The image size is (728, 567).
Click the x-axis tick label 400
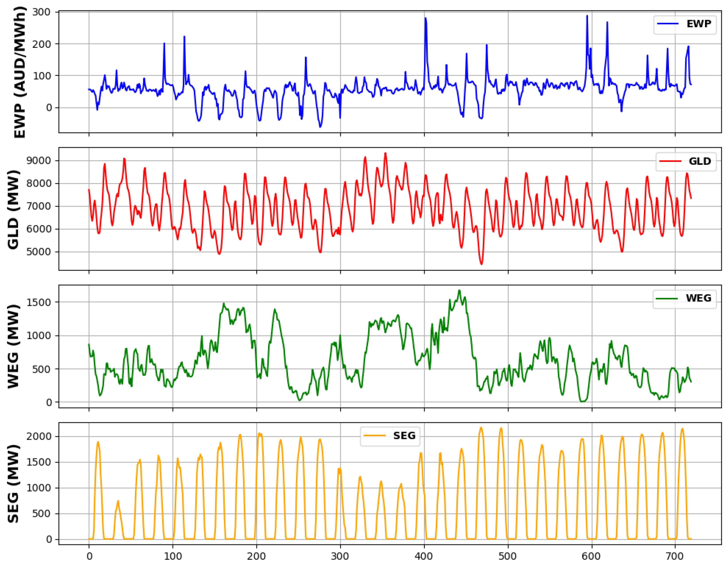(424, 556)
